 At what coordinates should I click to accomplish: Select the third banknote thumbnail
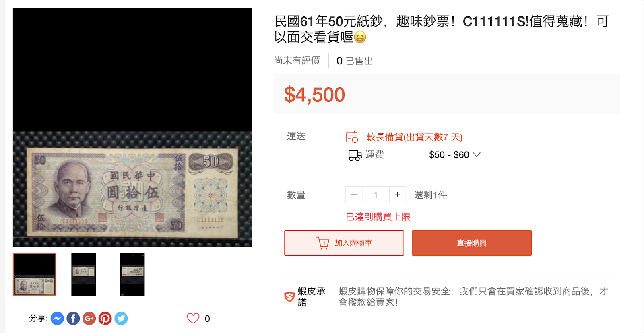[132, 275]
